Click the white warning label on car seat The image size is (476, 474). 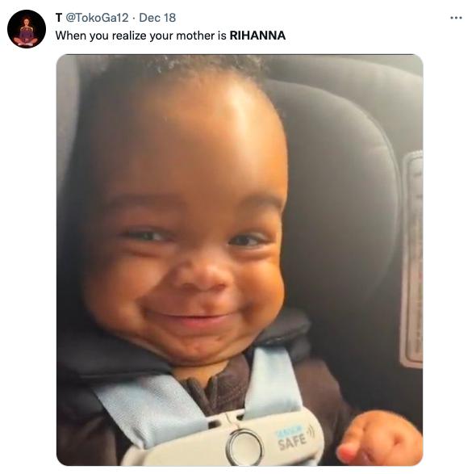tap(413, 260)
